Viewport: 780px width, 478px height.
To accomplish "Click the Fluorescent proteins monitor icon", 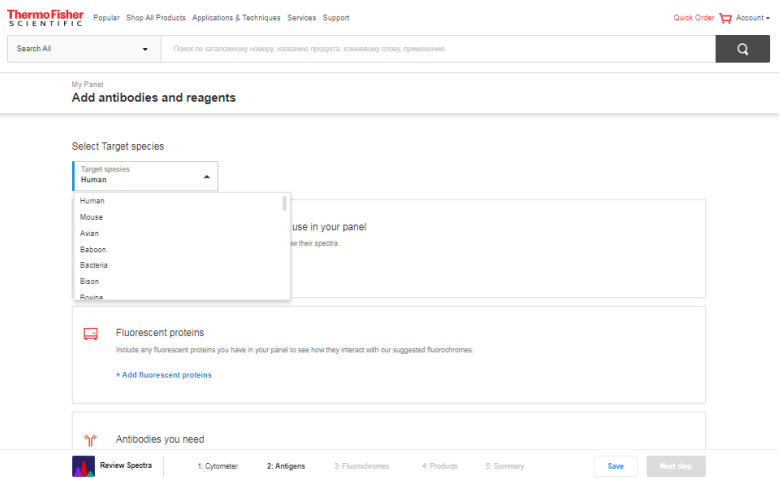I will point(90,333).
